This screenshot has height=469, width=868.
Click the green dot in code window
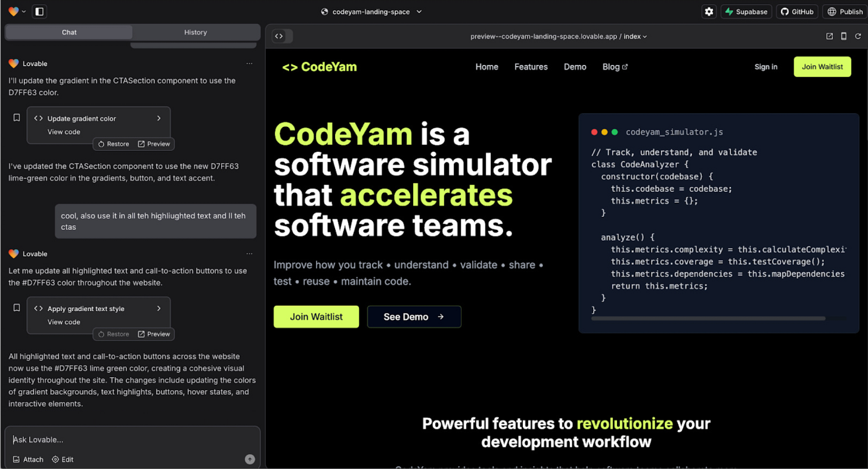[x=615, y=132]
